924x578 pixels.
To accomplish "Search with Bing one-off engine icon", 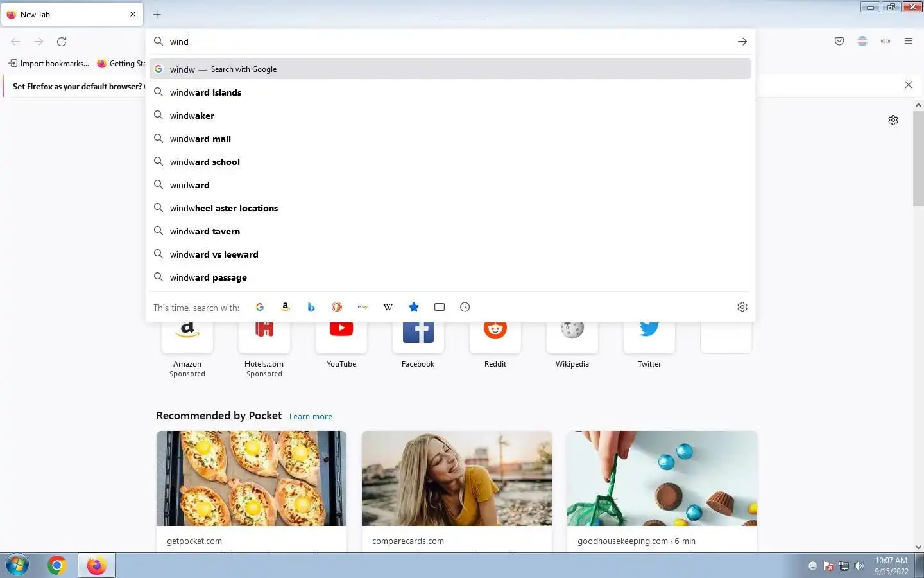I will coord(311,307).
